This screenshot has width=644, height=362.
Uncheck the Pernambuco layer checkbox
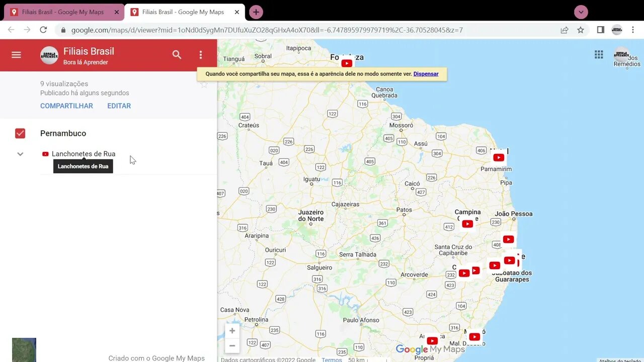click(x=20, y=133)
